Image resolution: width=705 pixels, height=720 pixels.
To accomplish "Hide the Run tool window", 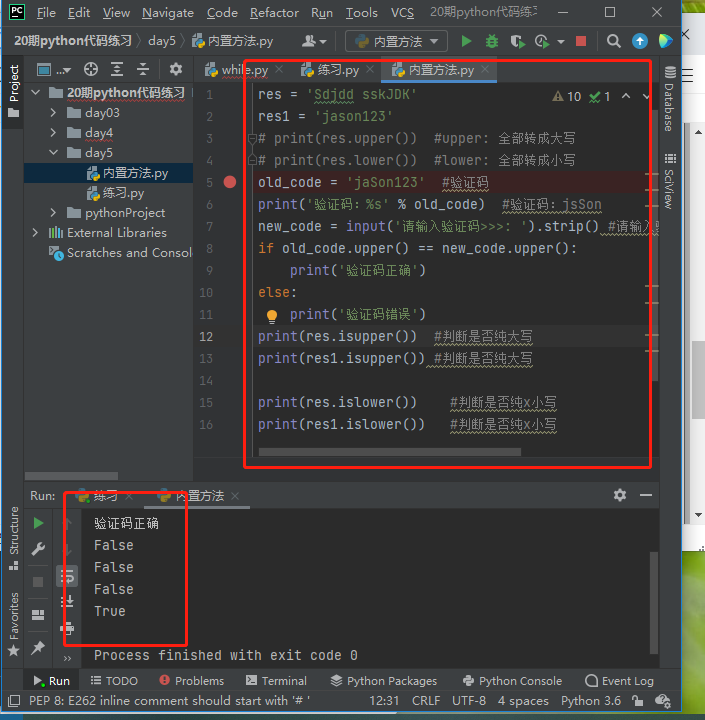I will 646,495.
